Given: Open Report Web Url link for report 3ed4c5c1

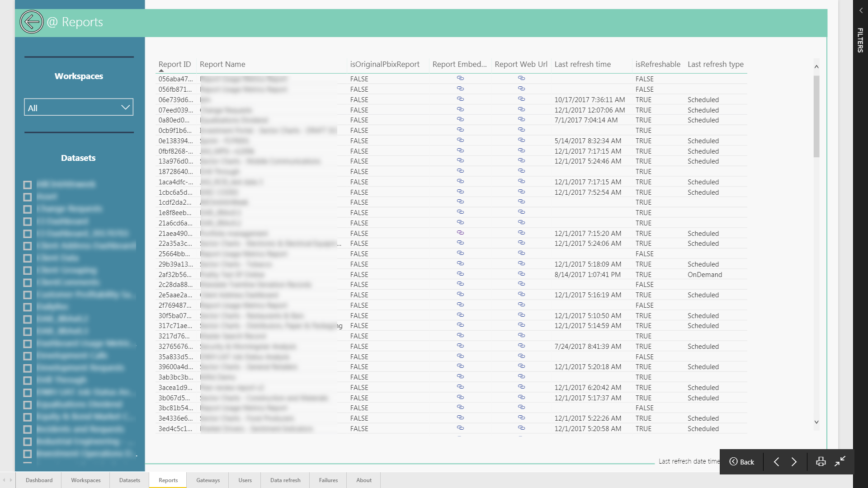Looking at the screenshot, I should tap(521, 428).
